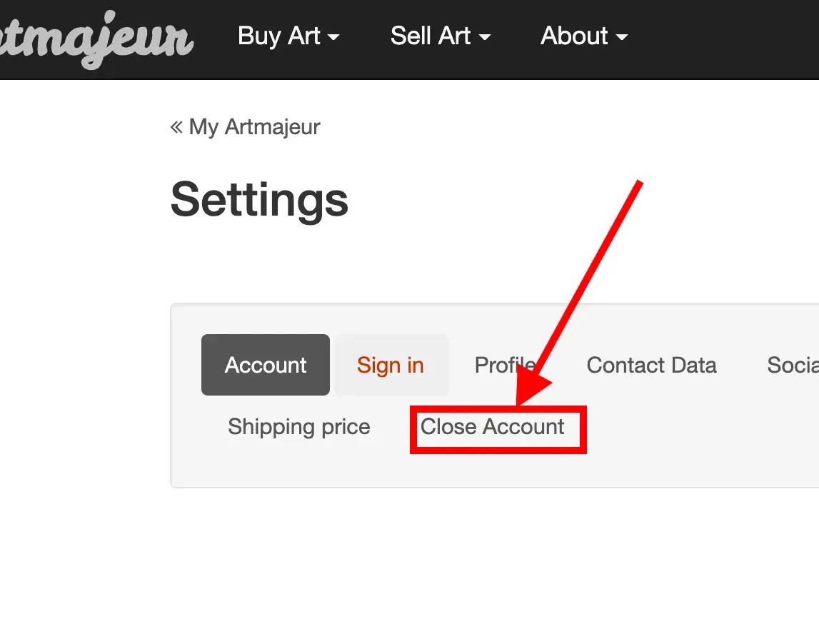Click the caret arrow beside Sell Art
This screenshot has width=819, height=644.
click(x=485, y=38)
